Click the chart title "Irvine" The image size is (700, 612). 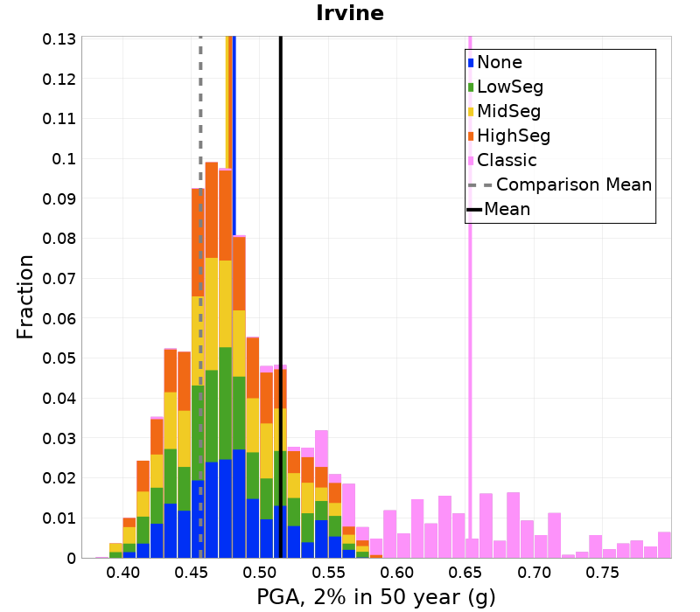(x=350, y=13)
